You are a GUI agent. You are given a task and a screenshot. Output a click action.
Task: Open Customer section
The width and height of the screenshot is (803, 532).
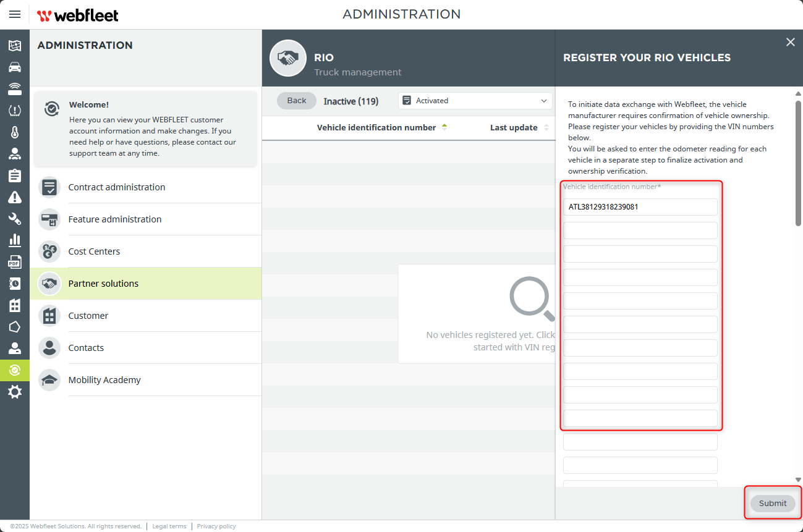click(x=146, y=316)
